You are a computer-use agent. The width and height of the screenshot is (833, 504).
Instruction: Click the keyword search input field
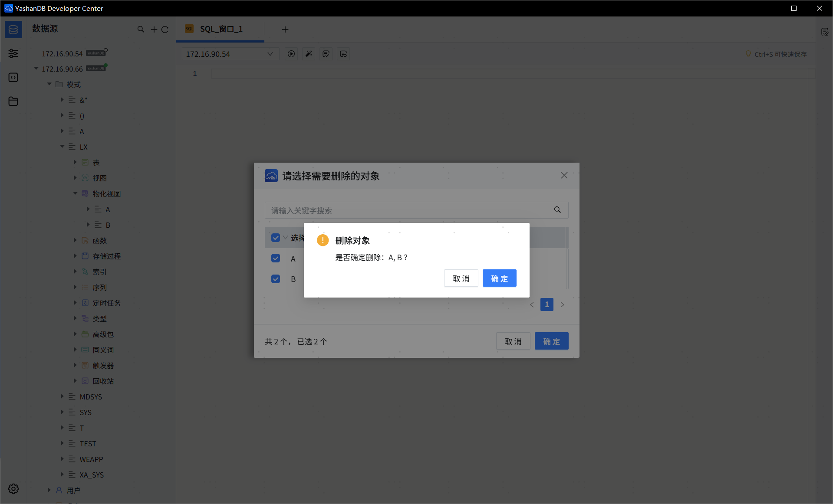408,210
